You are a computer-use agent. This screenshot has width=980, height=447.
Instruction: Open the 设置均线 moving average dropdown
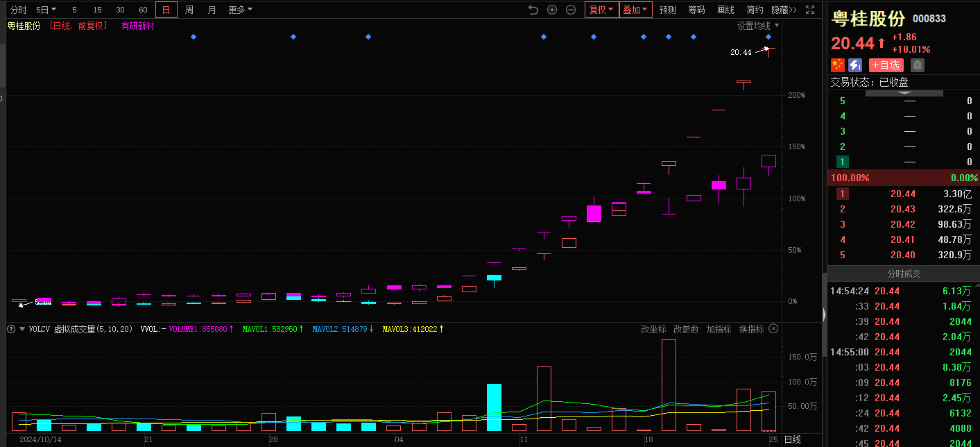[757, 26]
